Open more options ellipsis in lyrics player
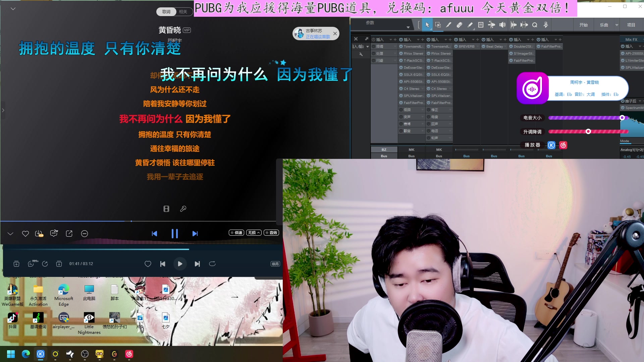 pos(85,234)
